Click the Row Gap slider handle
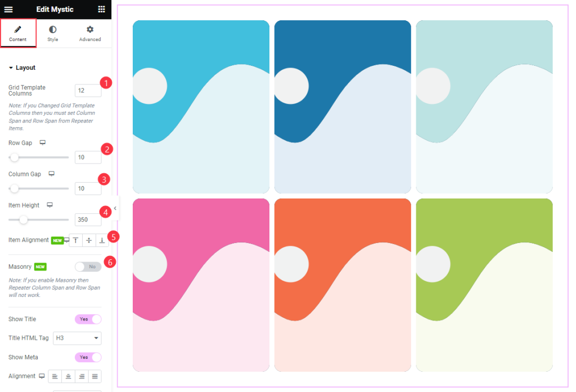The height and width of the screenshot is (392, 576). click(x=14, y=157)
